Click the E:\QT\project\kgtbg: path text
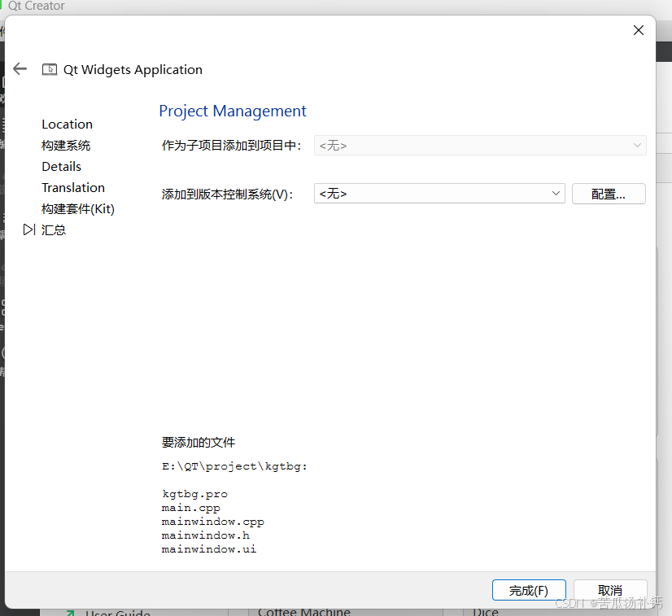Image resolution: width=672 pixels, height=616 pixels. point(234,466)
